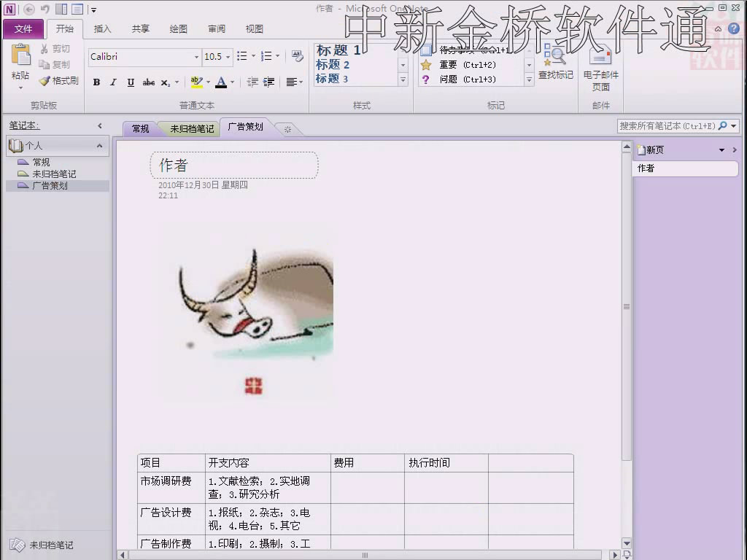Activate the Format Painter (格式刷)

point(58,80)
